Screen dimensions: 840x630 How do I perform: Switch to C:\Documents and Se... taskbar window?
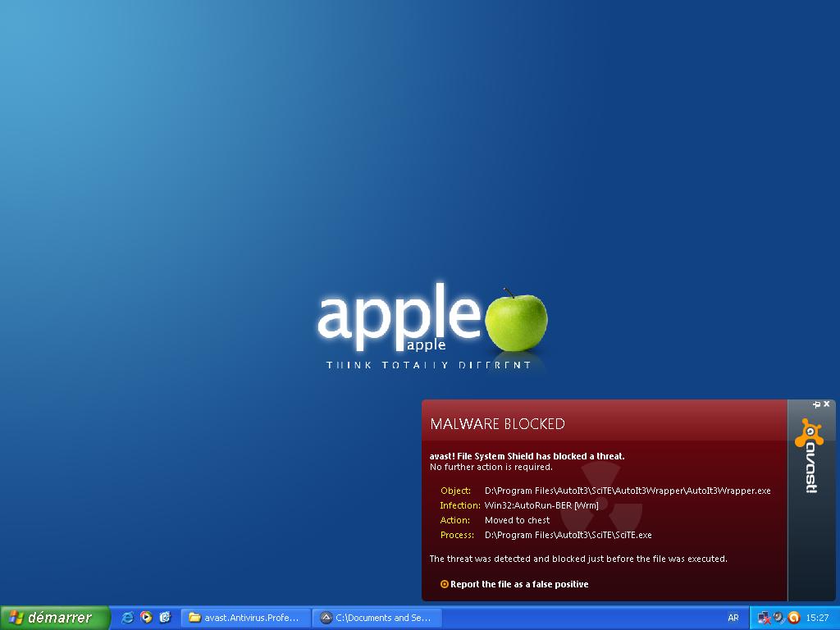coord(377,618)
